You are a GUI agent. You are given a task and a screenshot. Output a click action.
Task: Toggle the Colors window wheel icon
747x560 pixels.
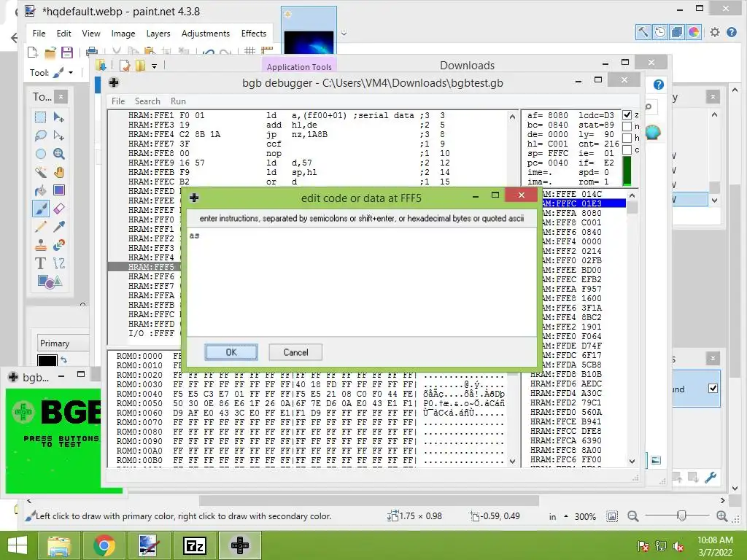click(694, 32)
